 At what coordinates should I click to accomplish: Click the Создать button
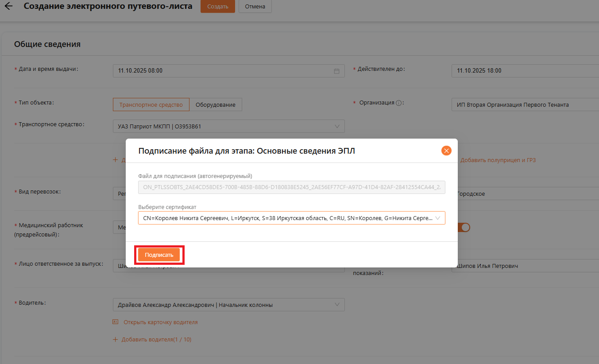pos(217,7)
